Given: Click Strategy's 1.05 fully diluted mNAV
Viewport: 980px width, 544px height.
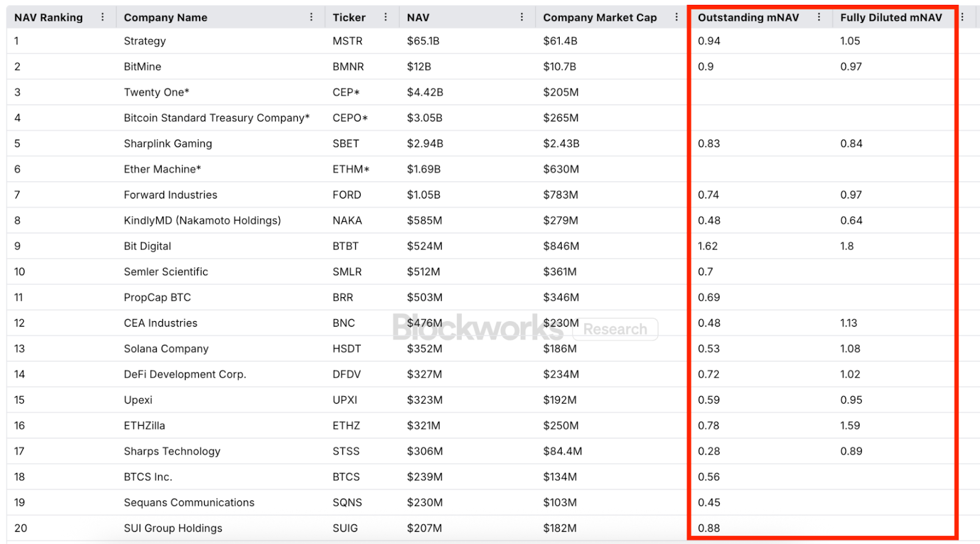Looking at the screenshot, I should point(850,41).
